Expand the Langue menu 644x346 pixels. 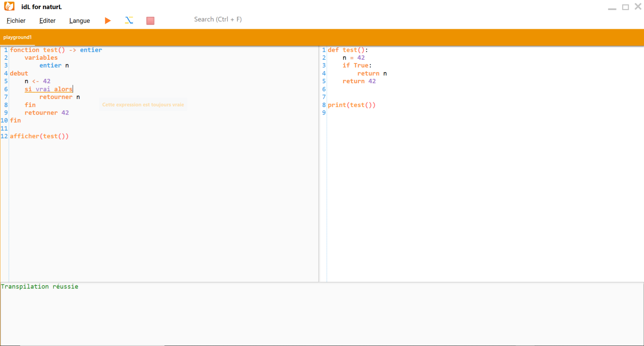point(79,21)
